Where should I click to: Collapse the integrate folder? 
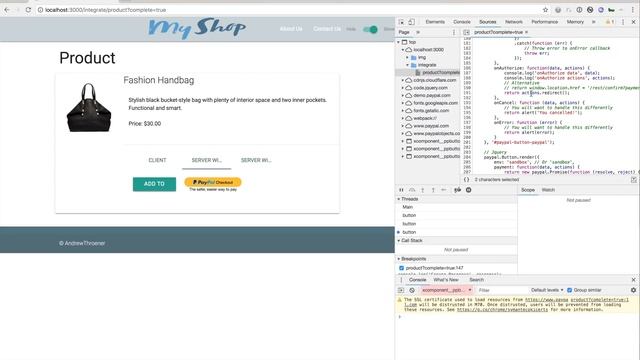coord(407,65)
